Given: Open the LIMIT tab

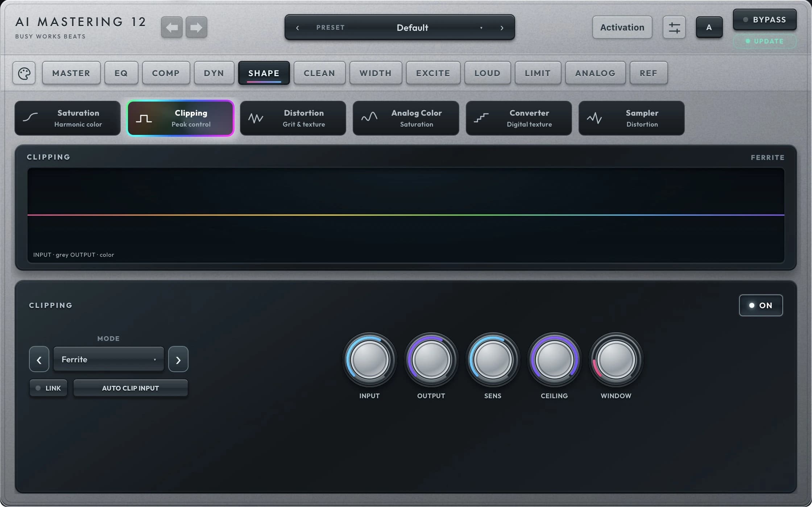Looking at the screenshot, I should (x=538, y=73).
